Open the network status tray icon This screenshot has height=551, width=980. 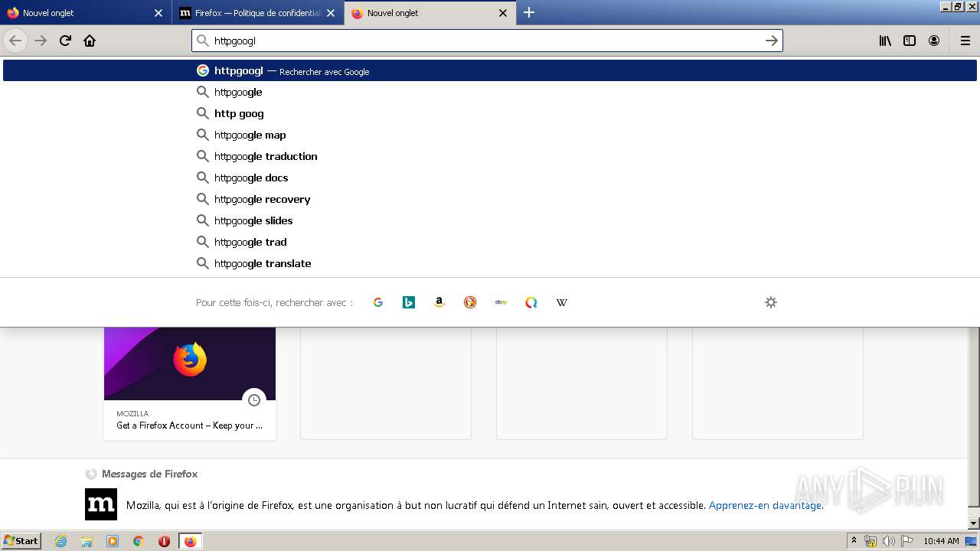point(871,541)
